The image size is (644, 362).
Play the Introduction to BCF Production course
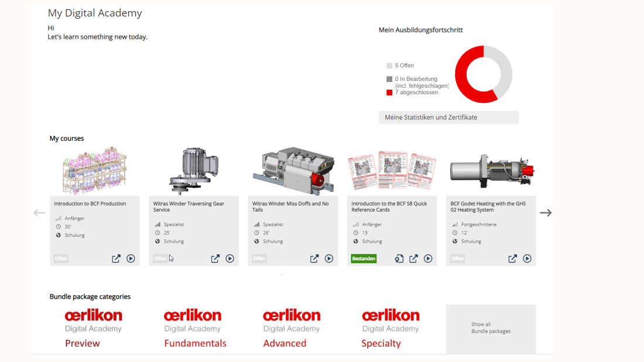[x=131, y=258]
